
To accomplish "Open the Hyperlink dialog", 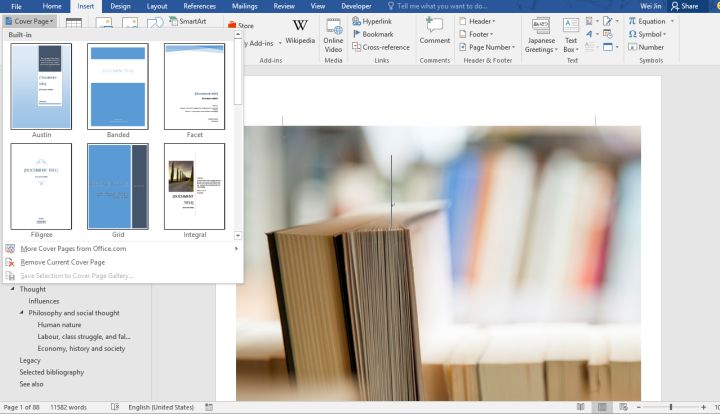I will (x=372, y=21).
